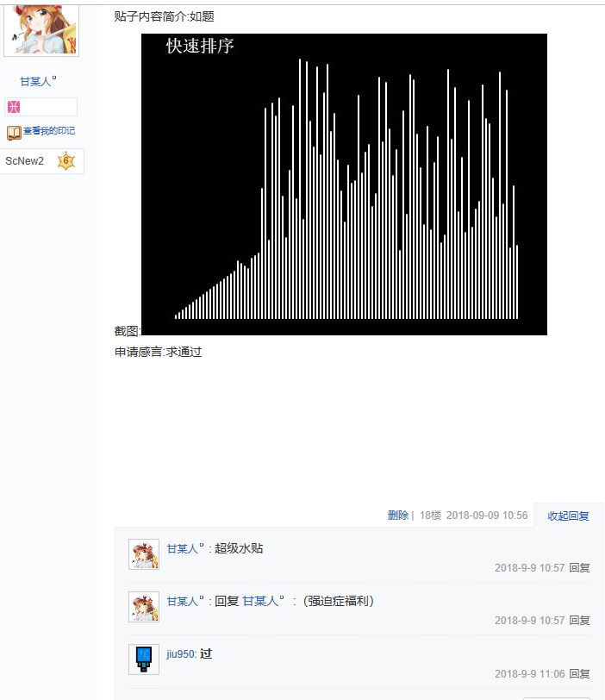Reply to the 强迫症福利 comment via 回复
605x700 pixels.
pos(579,620)
